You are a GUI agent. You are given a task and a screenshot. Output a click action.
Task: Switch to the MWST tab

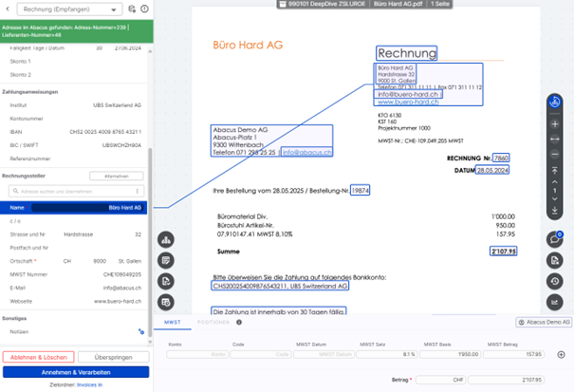pos(173,323)
